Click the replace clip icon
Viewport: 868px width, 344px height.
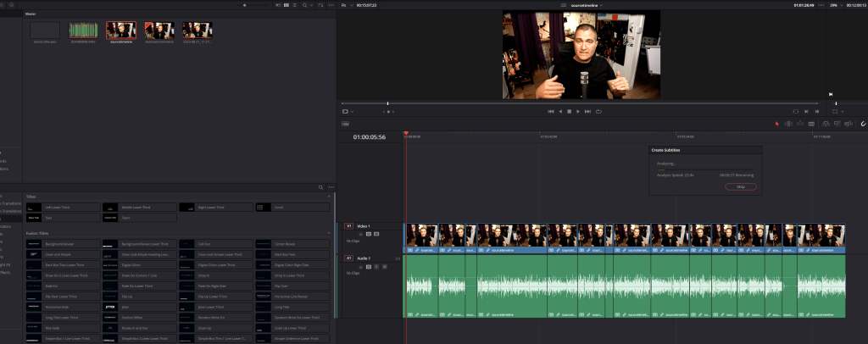tap(848, 124)
